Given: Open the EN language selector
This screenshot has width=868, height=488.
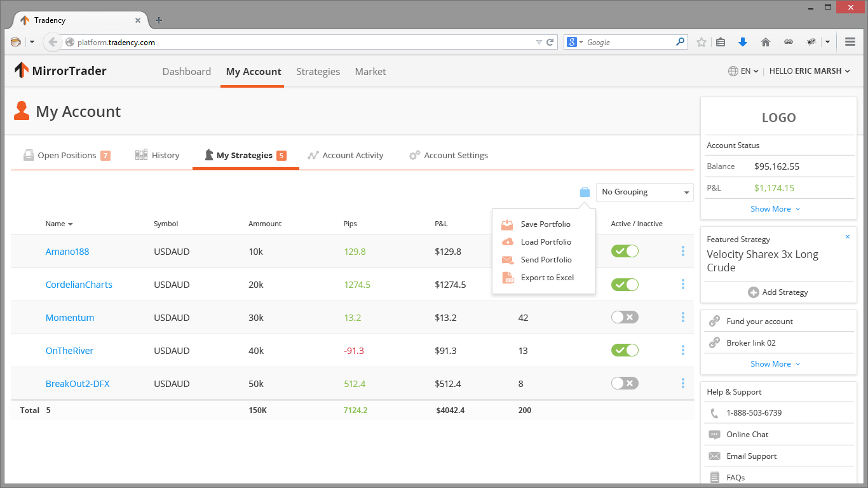Looking at the screenshot, I should pyautogui.click(x=743, y=71).
